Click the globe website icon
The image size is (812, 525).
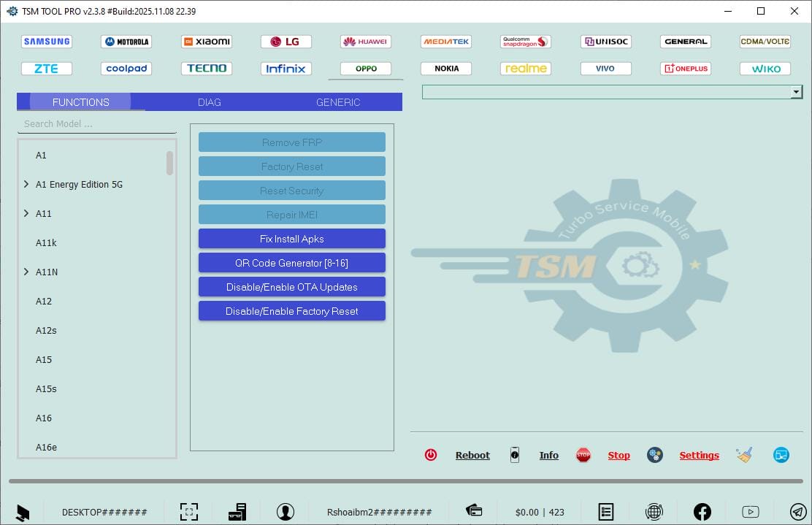click(654, 511)
